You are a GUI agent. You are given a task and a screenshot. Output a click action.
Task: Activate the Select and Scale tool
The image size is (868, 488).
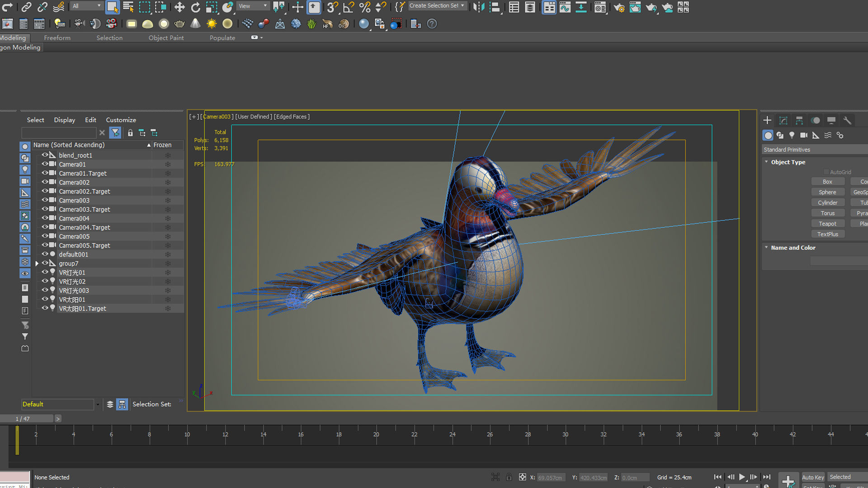212,7
